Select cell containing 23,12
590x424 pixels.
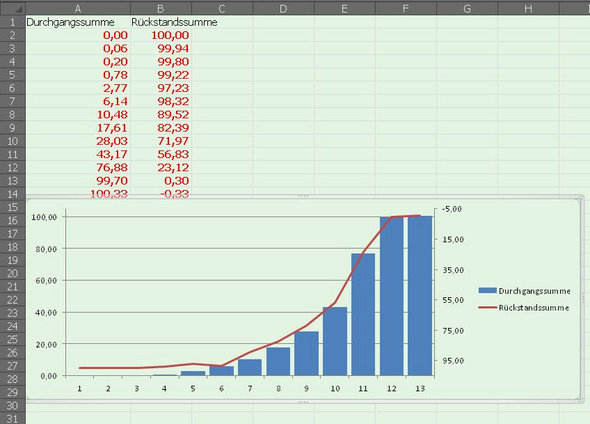(161, 167)
